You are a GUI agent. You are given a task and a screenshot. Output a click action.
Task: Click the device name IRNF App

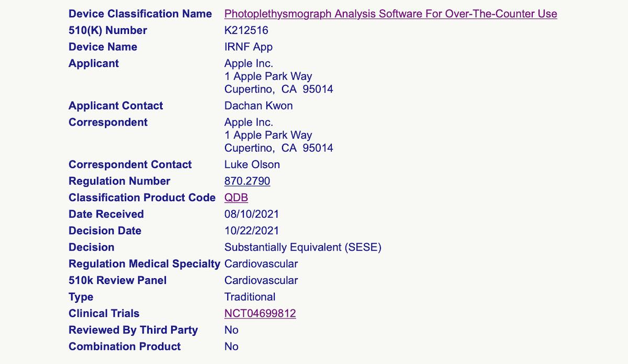point(249,47)
